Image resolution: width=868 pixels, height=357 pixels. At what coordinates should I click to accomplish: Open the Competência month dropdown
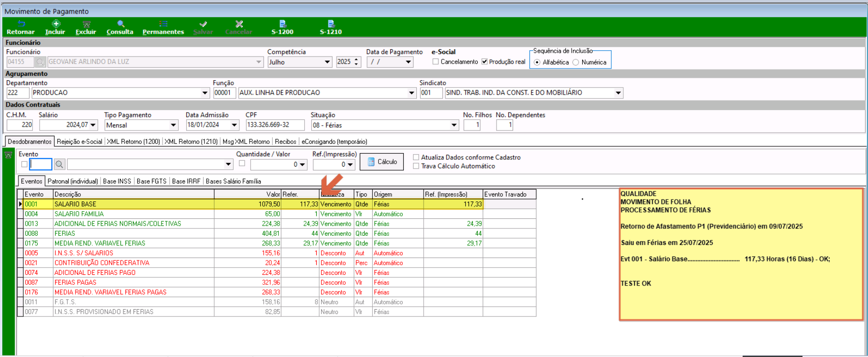(x=327, y=62)
